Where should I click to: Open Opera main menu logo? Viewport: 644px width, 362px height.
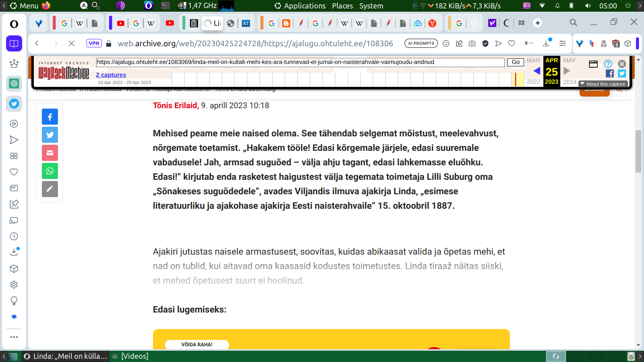[x=14, y=24]
